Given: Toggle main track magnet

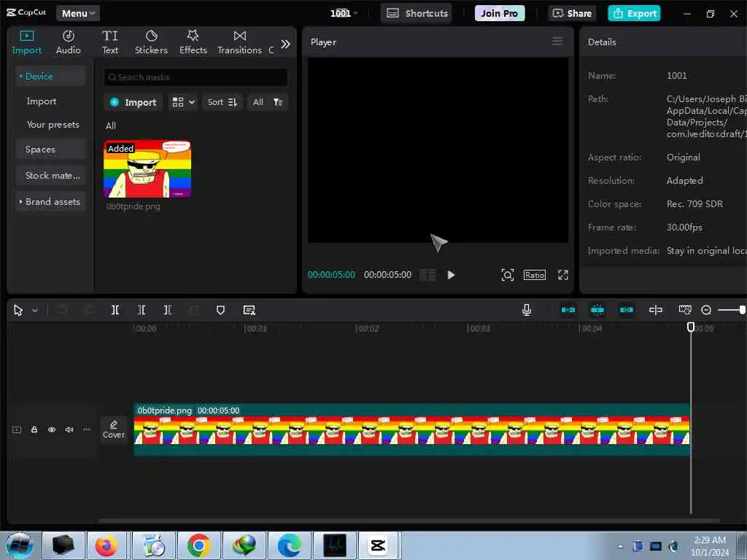Looking at the screenshot, I should [x=568, y=310].
